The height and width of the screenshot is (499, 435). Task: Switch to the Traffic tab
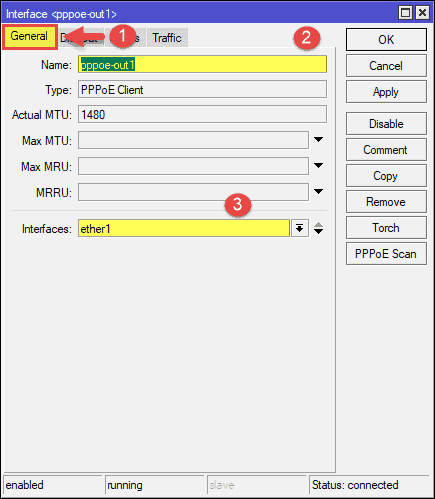[167, 38]
